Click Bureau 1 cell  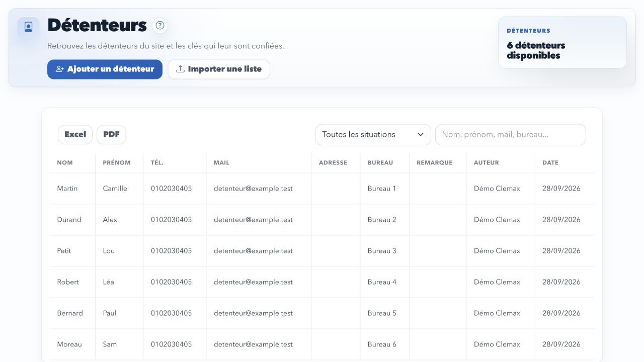tap(385, 189)
